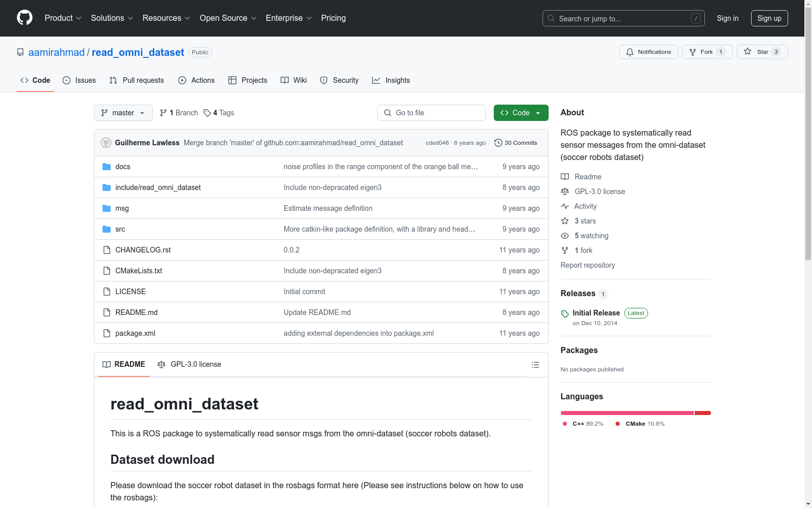Click the CHANGELOG.rst file icon
This screenshot has height=508, width=812.
[x=107, y=250]
